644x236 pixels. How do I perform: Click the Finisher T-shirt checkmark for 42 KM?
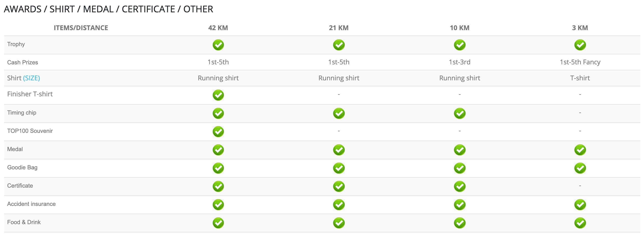(218, 95)
